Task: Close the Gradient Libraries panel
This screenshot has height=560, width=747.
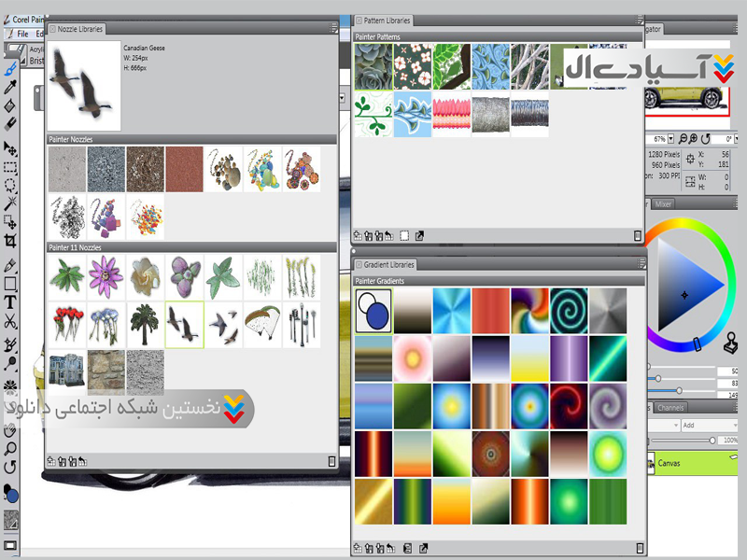Action: click(x=359, y=265)
